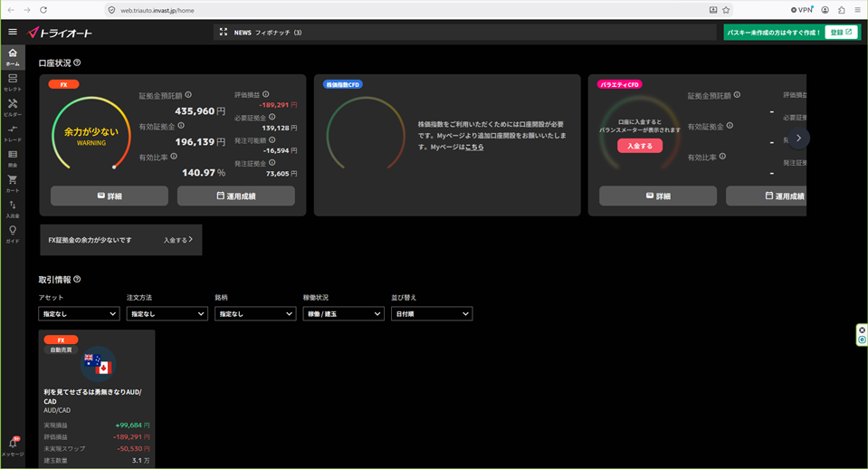Show info for FX 発注証拠金
This screenshot has height=469, width=868.
pyautogui.click(x=272, y=163)
